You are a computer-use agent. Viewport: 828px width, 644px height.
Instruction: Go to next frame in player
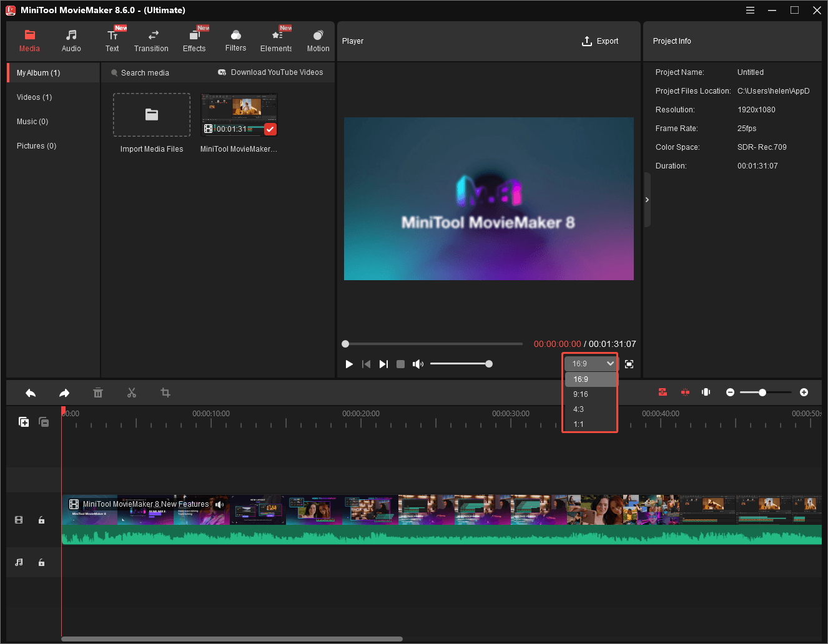point(383,364)
